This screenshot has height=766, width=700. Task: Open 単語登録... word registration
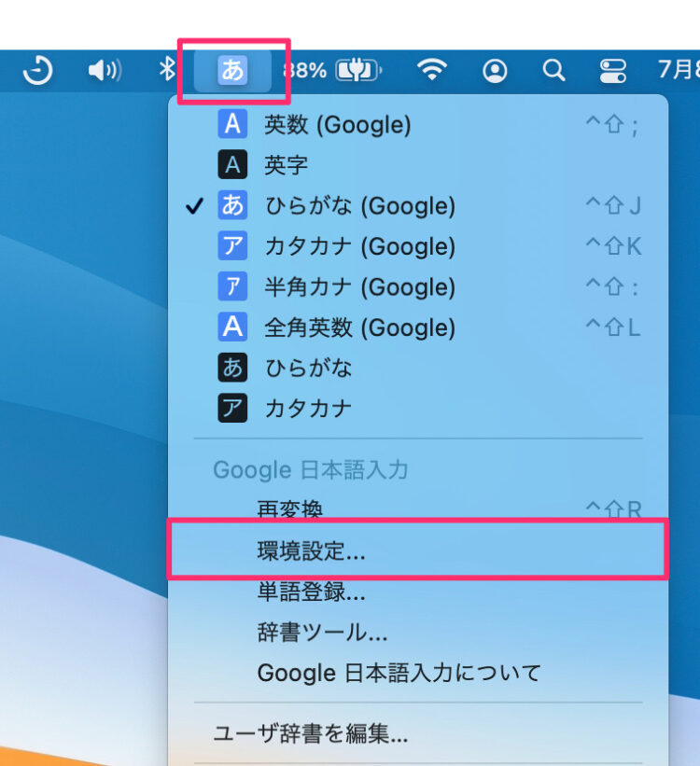click(311, 592)
